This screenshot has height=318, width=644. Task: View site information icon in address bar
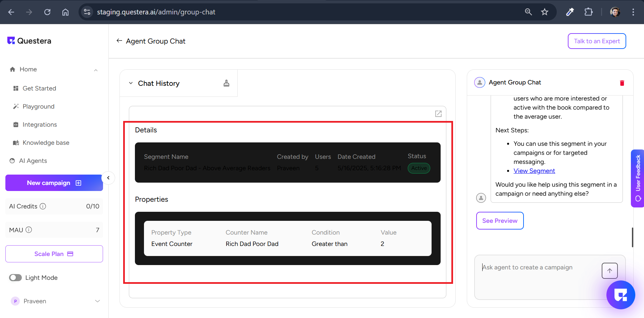87,12
